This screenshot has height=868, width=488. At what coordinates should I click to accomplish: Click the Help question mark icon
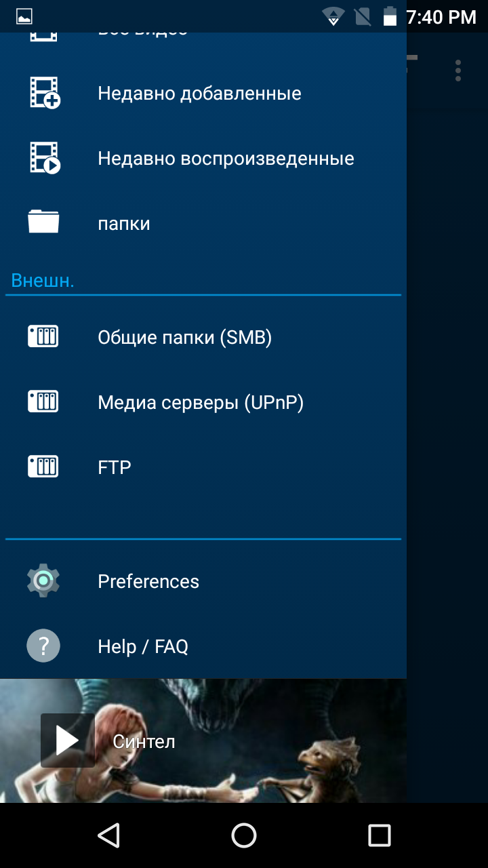pos(43,646)
